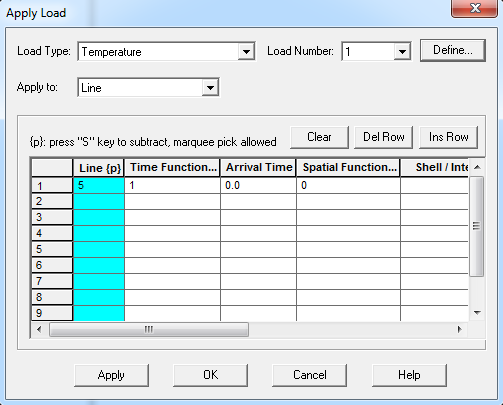This screenshot has width=503, height=405.
Task: Click the Ins Row button
Action: click(x=448, y=137)
